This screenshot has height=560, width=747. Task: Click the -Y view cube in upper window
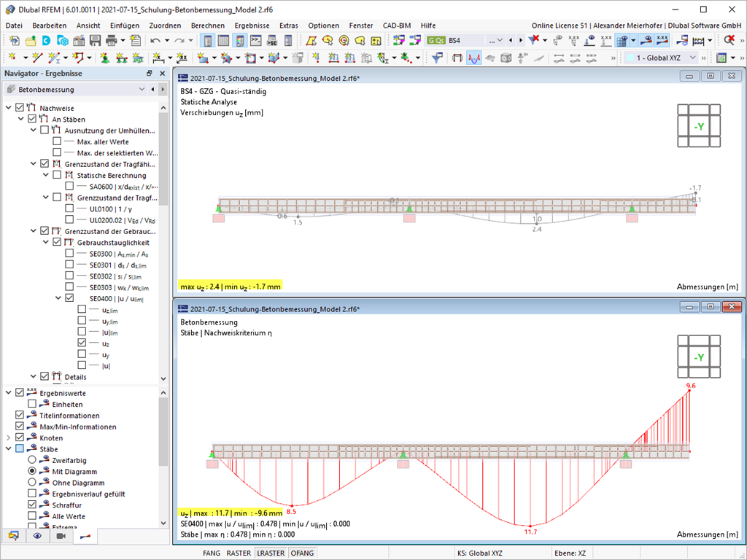click(x=698, y=126)
